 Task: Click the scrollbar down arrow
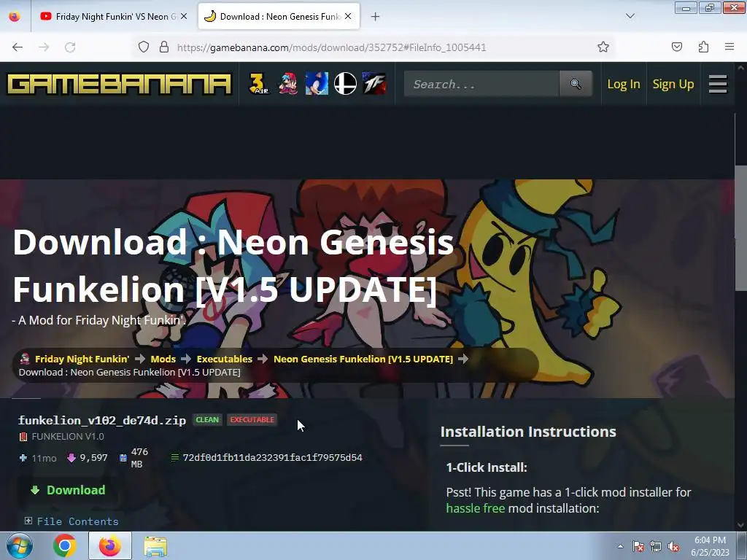(741, 525)
